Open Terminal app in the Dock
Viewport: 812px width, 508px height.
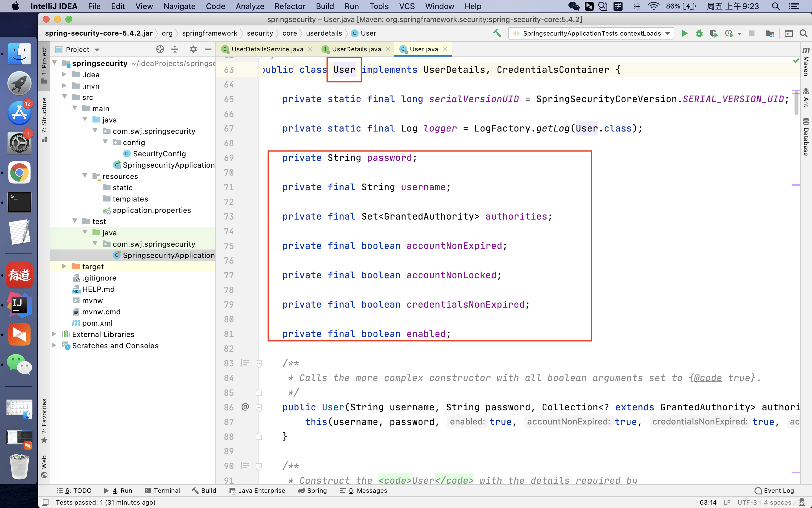[19, 202]
